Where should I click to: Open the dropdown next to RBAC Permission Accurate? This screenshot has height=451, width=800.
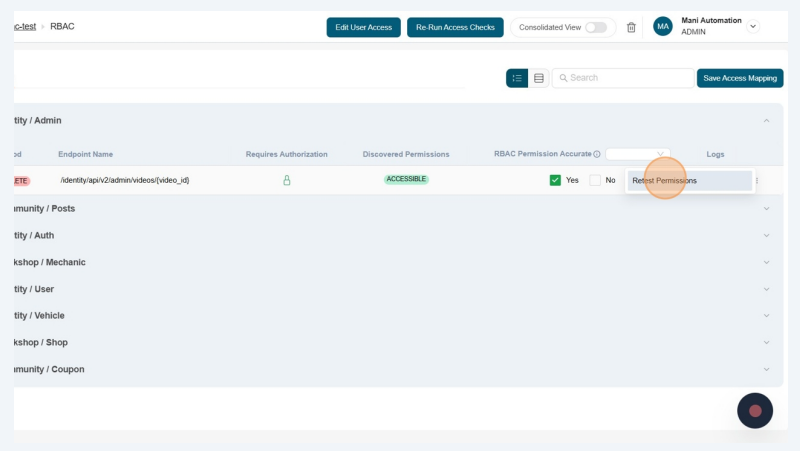638,154
